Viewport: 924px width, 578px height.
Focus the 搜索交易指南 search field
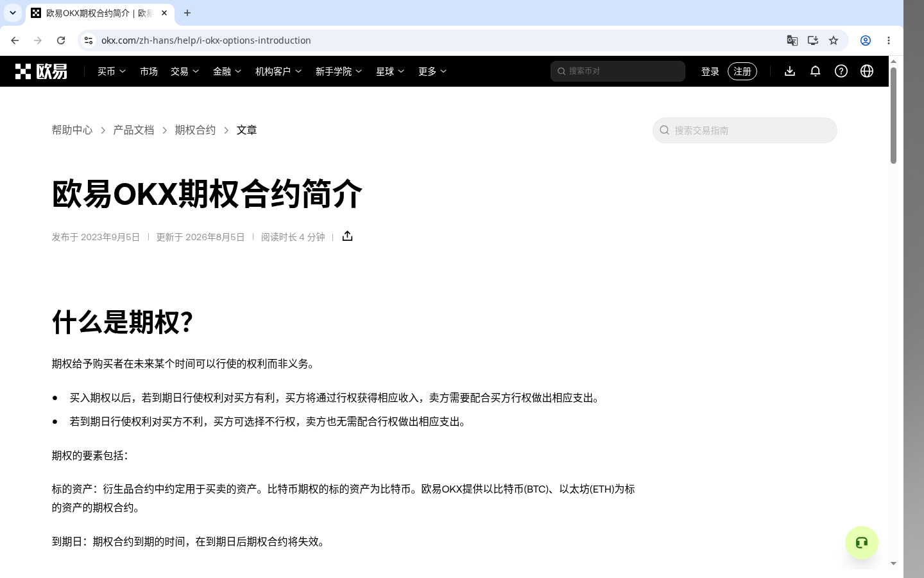tap(745, 130)
